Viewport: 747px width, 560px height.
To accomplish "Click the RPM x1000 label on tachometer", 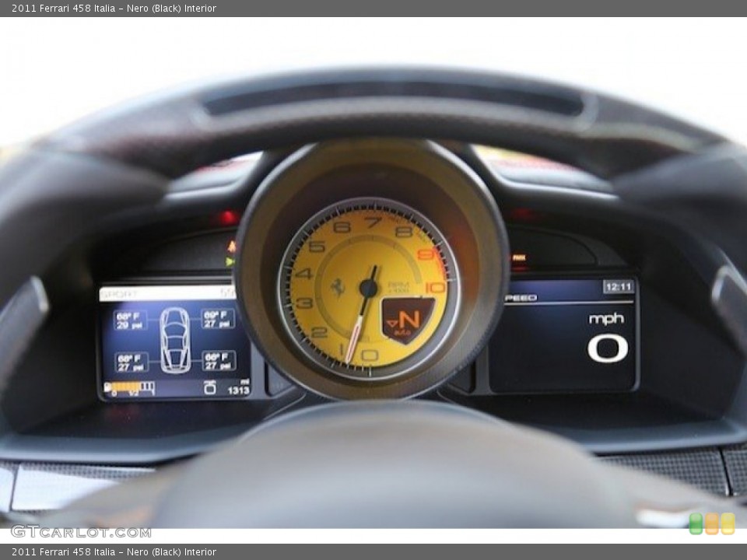I will click(x=398, y=287).
